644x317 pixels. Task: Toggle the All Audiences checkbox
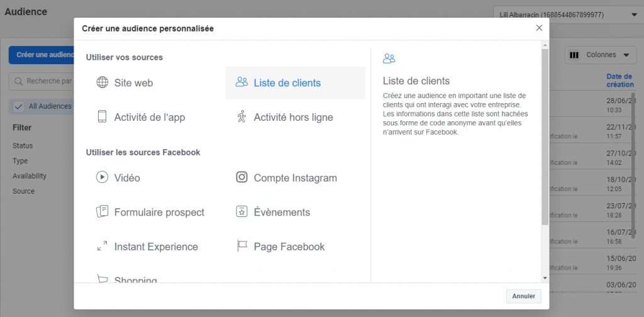[x=18, y=106]
